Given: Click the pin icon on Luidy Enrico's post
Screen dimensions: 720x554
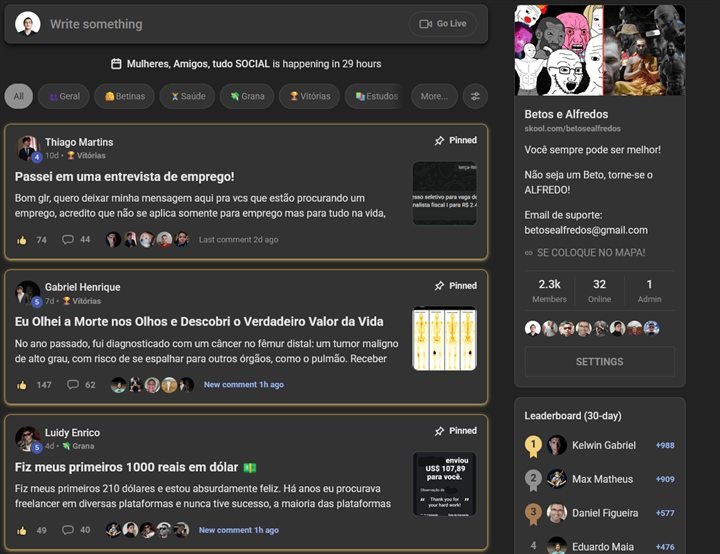Looking at the screenshot, I should tap(439, 431).
